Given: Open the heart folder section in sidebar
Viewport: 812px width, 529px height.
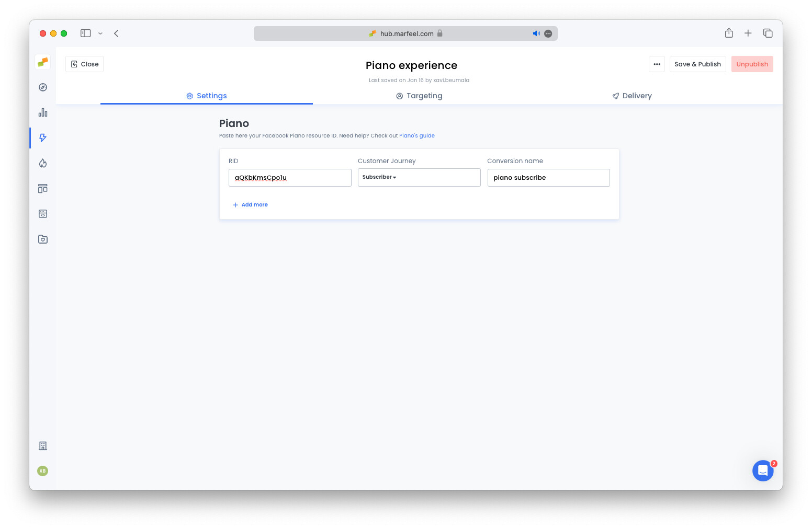Looking at the screenshot, I should 42,239.
